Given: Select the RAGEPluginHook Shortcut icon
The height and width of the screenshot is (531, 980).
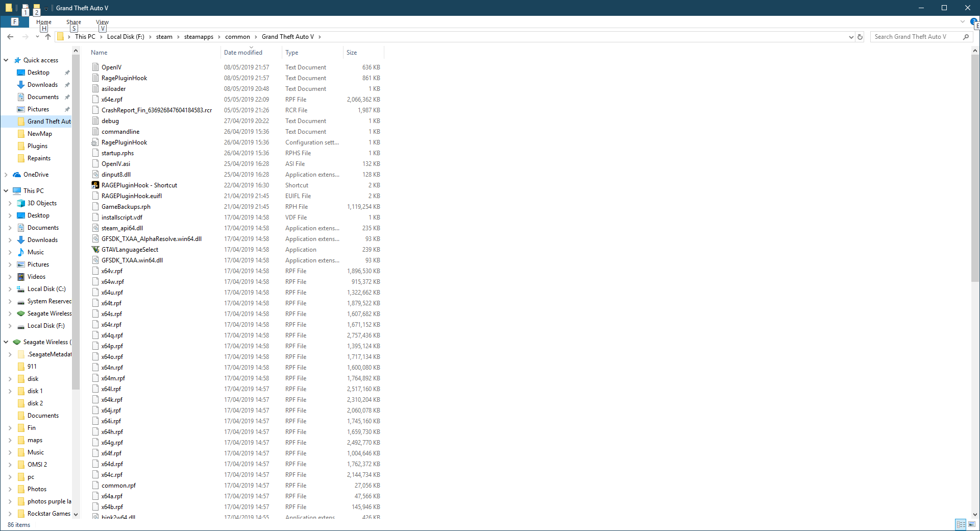Looking at the screenshot, I should pos(95,185).
